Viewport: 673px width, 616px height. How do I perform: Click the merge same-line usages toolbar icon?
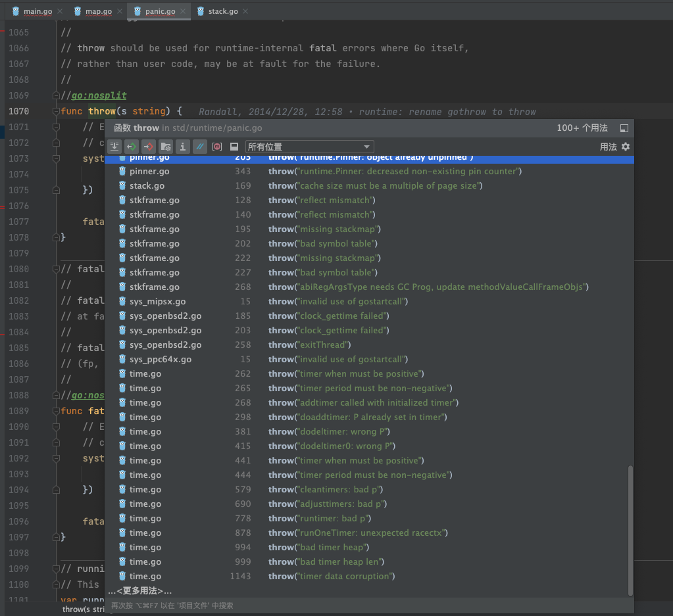tap(114, 147)
